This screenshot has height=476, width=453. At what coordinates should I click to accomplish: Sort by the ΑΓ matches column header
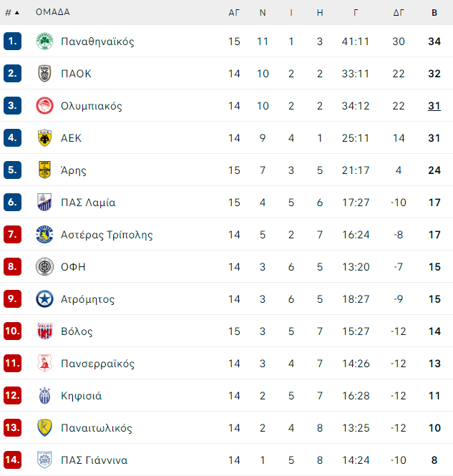pyautogui.click(x=234, y=13)
